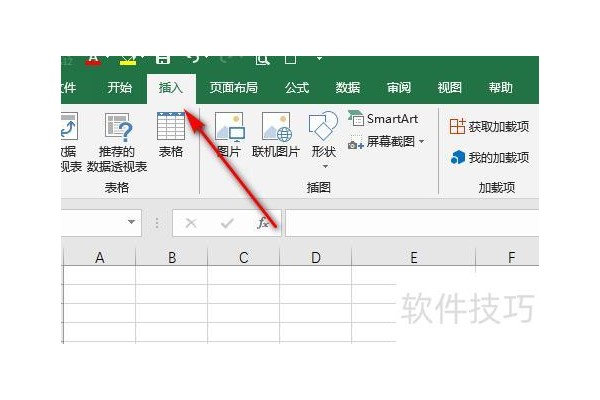Viewport: 600px width, 400px height.
Task: Click Get Add-ins (获取加载项)
Action: coord(489,126)
